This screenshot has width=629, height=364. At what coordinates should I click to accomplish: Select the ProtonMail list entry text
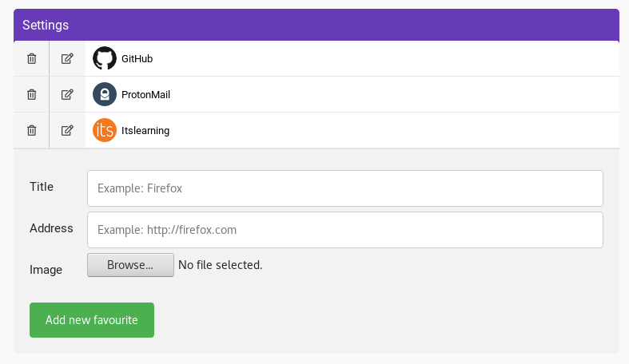pos(145,95)
